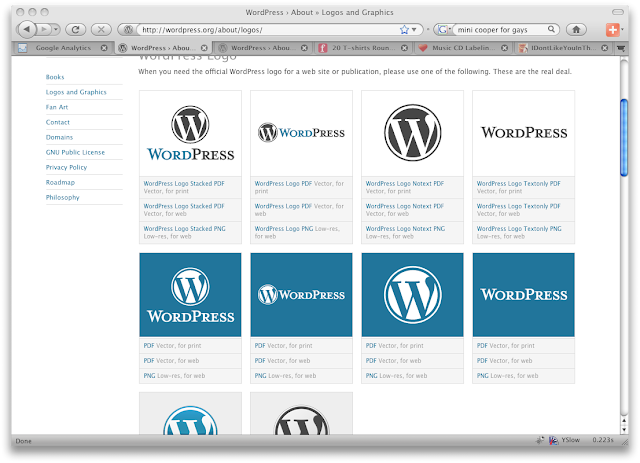Click the toolbar toggle pill in title bar
The image size is (640, 463).
click(618, 12)
